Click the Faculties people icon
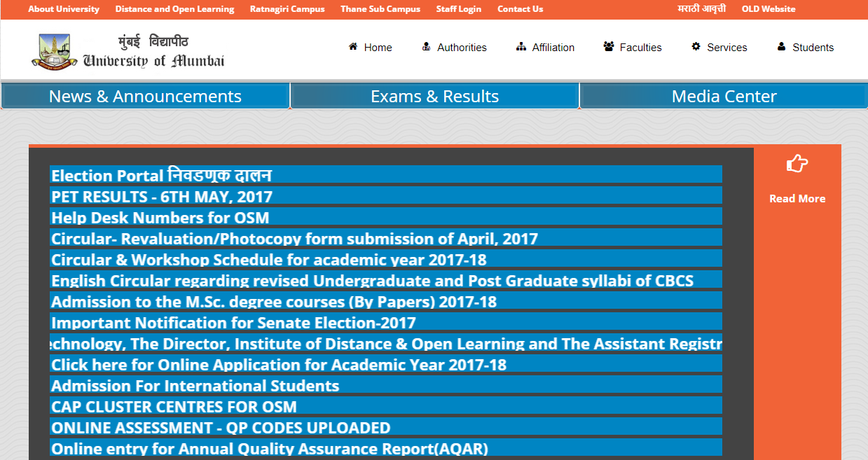Screen dimensions: 868x460 (x=608, y=47)
